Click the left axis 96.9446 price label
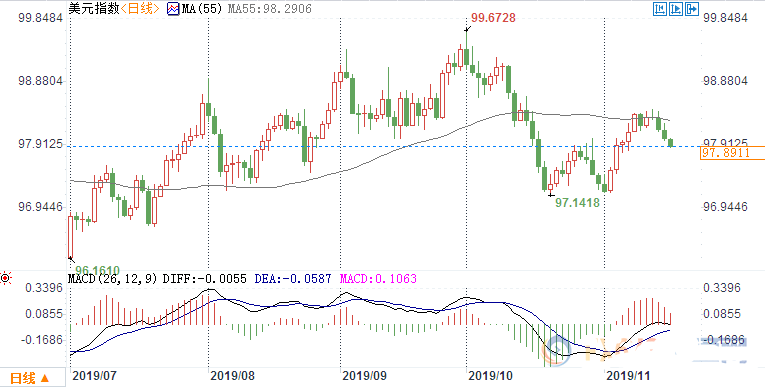 pyautogui.click(x=41, y=207)
